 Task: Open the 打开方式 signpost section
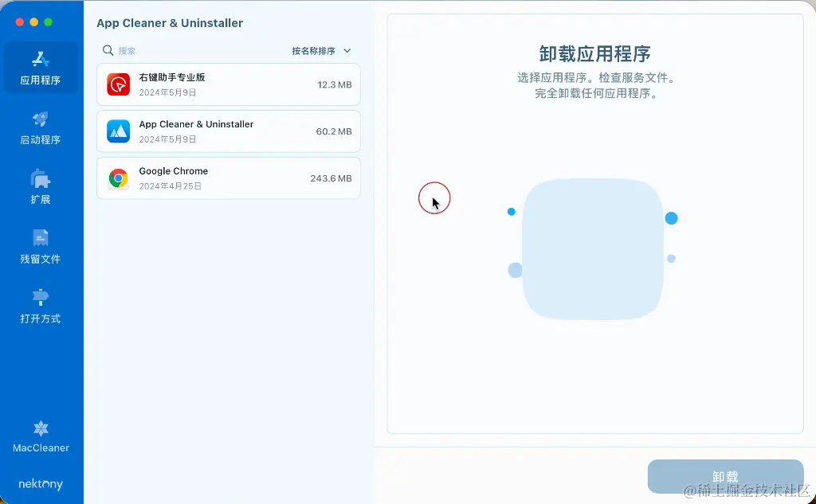[x=41, y=307]
